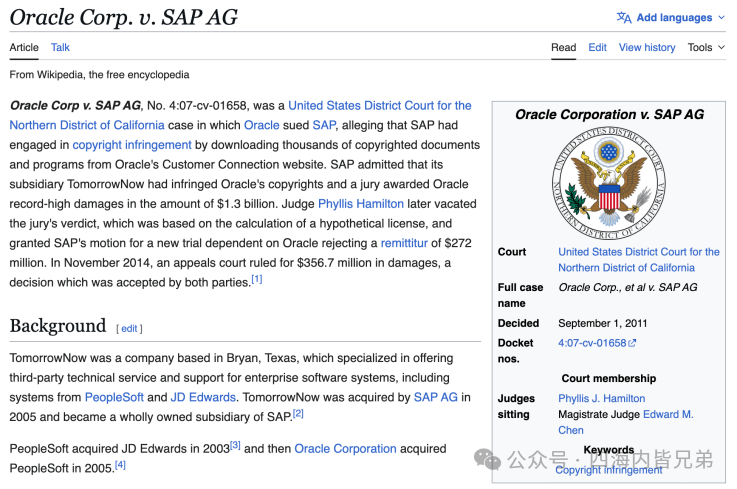The width and height of the screenshot is (737, 489).
Task: Click the external link icon beside docket number
Action: [x=632, y=343]
